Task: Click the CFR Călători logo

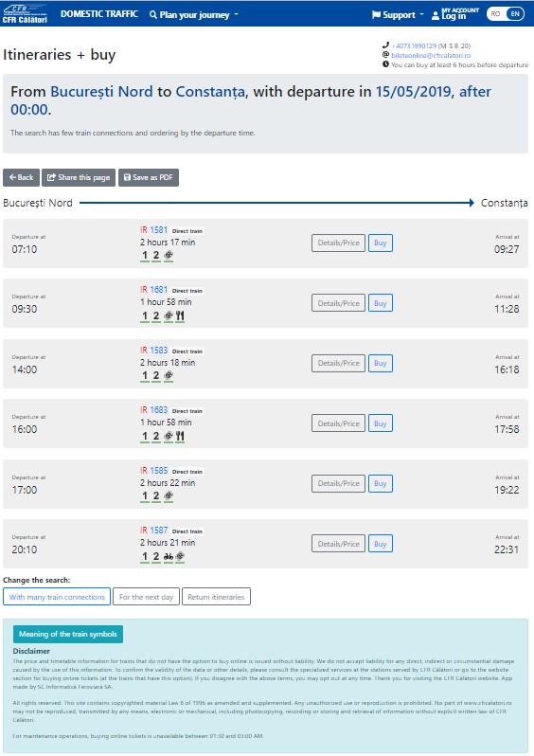Action: [25, 14]
